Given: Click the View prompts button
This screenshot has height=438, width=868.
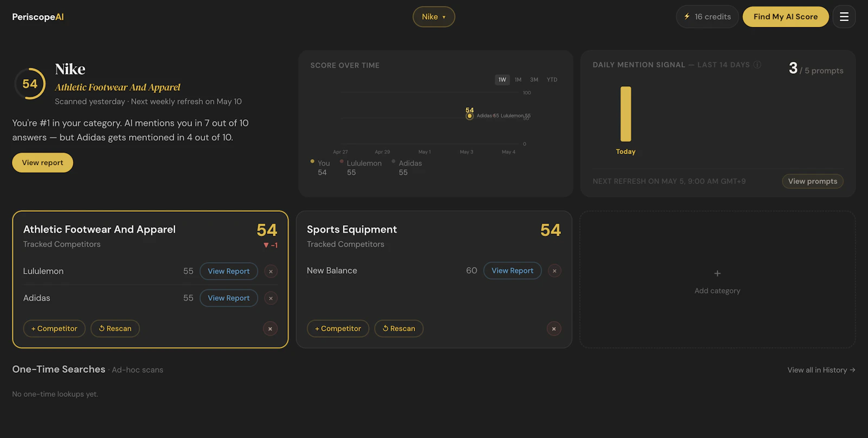Looking at the screenshot, I should tap(813, 181).
